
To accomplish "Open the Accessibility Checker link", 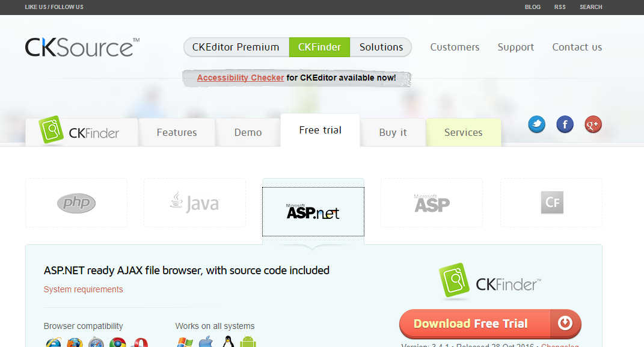I will tap(241, 78).
